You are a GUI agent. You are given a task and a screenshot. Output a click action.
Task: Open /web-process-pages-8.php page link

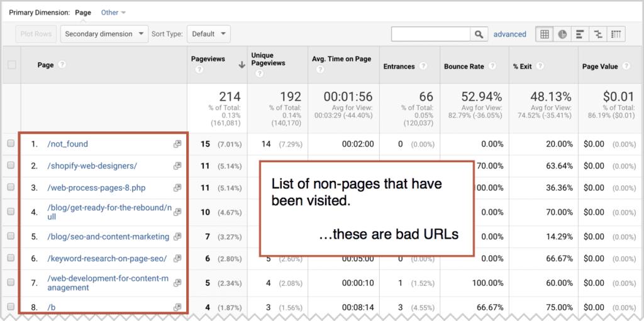pos(96,188)
